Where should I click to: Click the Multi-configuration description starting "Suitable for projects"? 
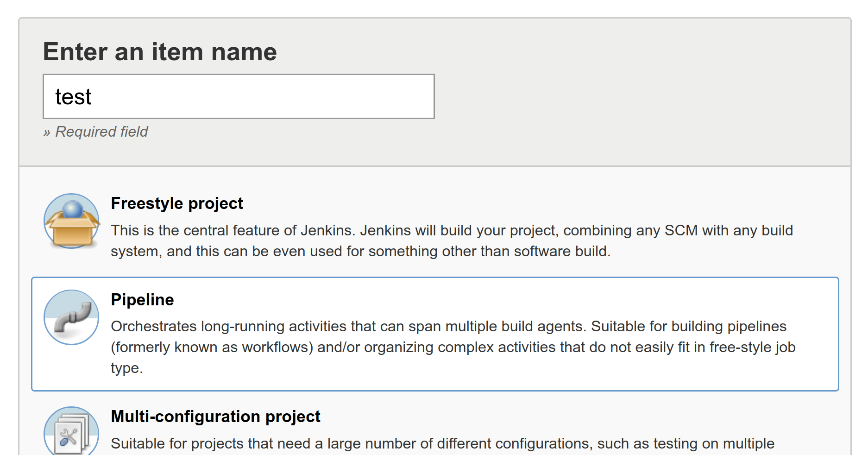pos(442,443)
